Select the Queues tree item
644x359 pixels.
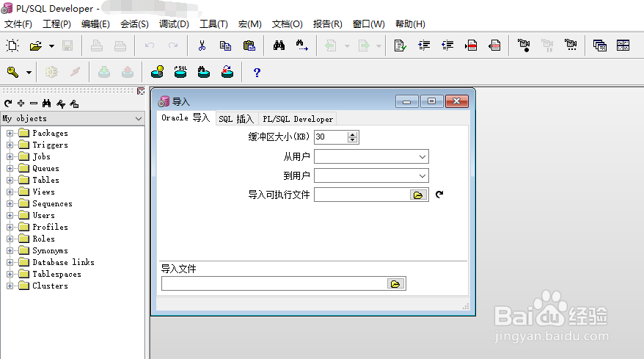45,169
